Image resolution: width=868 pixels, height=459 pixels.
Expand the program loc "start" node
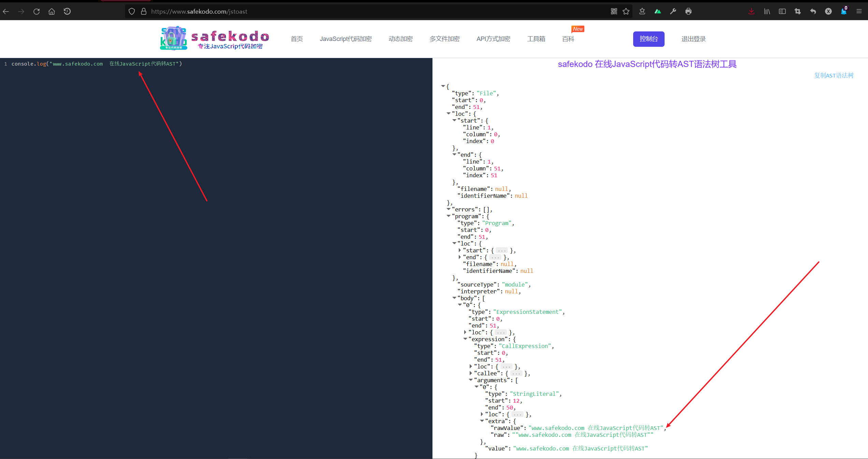click(x=460, y=250)
